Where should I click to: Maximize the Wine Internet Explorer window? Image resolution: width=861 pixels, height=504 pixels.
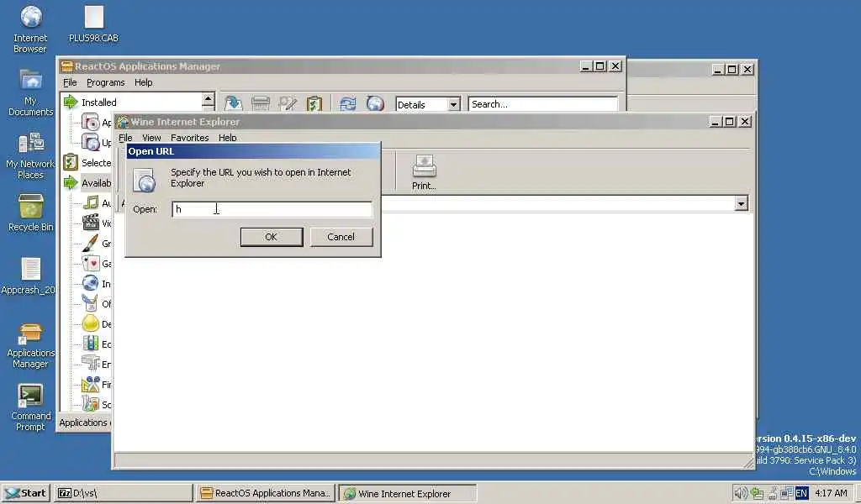coord(730,122)
